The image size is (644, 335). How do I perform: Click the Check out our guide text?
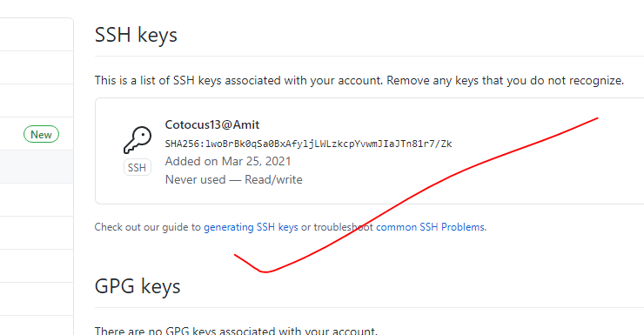[x=147, y=227]
